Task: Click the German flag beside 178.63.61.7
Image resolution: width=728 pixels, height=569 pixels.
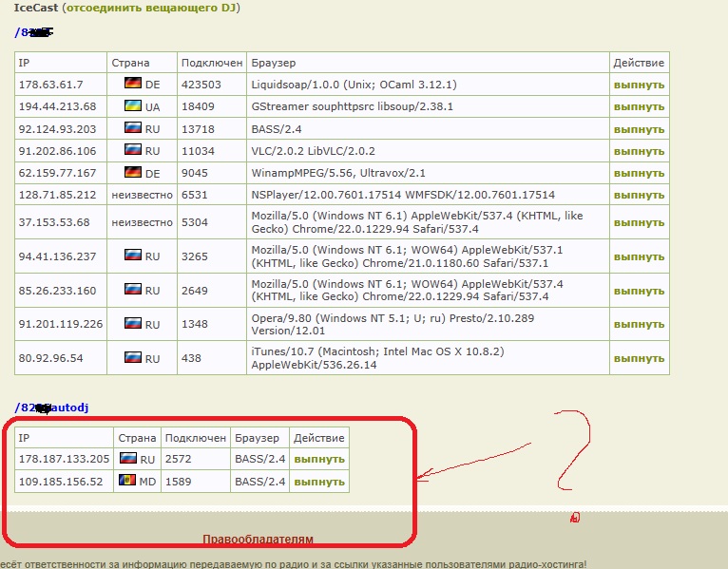Action: pyautogui.click(x=132, y=85)
